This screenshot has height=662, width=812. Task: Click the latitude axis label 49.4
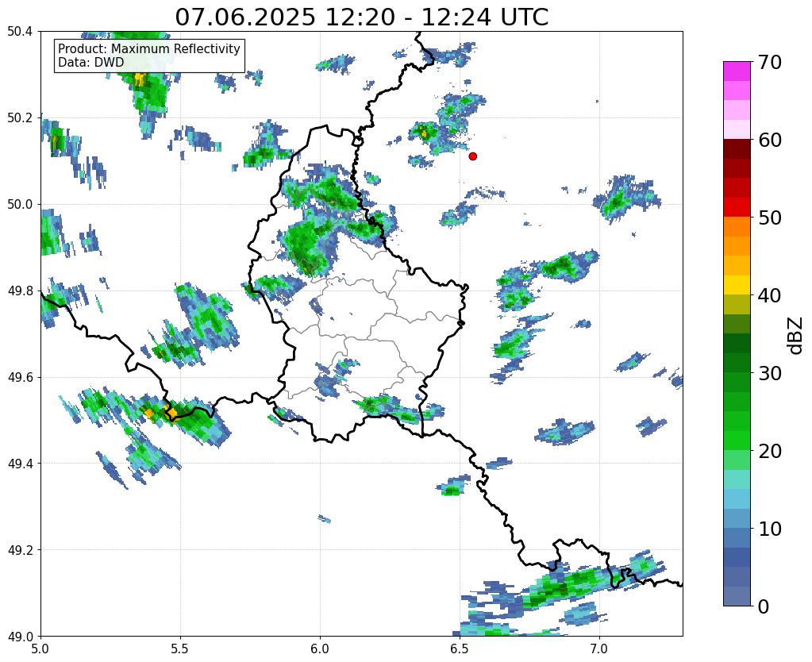point(20,464)
